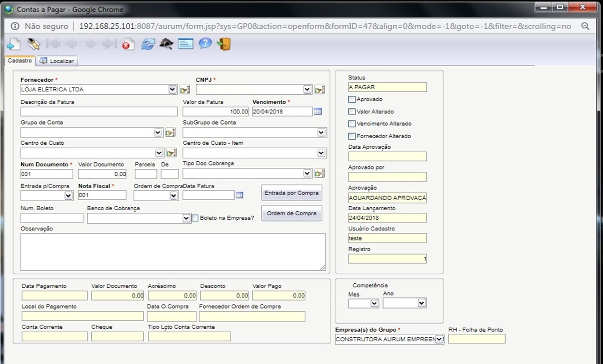Open the Empresa(s) do Grupo dropdown

click(439, 339)
